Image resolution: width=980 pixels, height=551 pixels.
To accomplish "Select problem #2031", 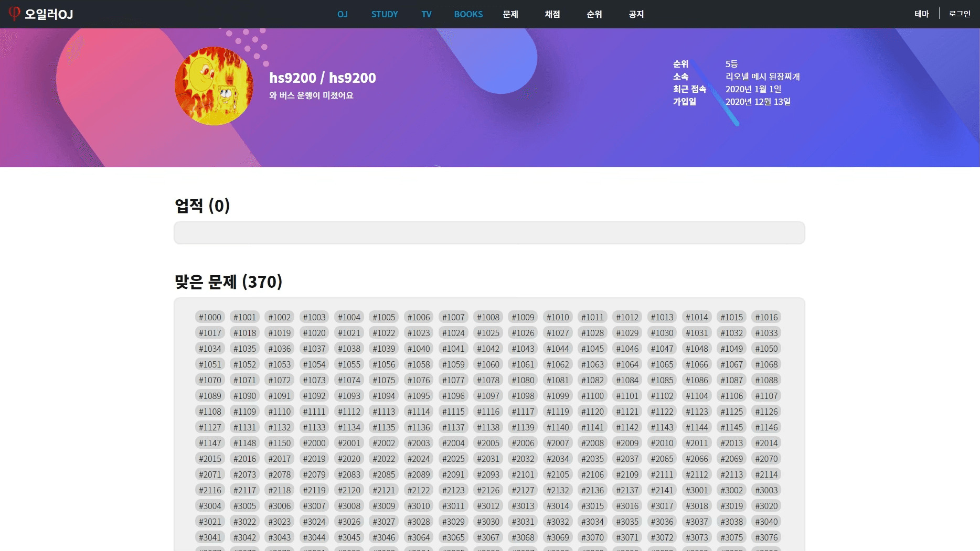I will pyautogui.click(x=488, y=459).
